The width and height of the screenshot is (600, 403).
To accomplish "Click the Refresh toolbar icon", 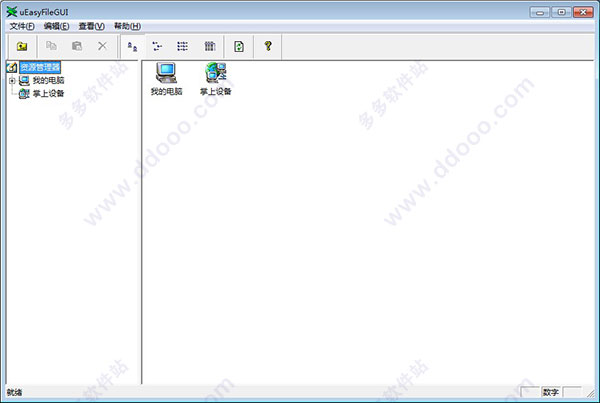I will (x=239, y=47).
